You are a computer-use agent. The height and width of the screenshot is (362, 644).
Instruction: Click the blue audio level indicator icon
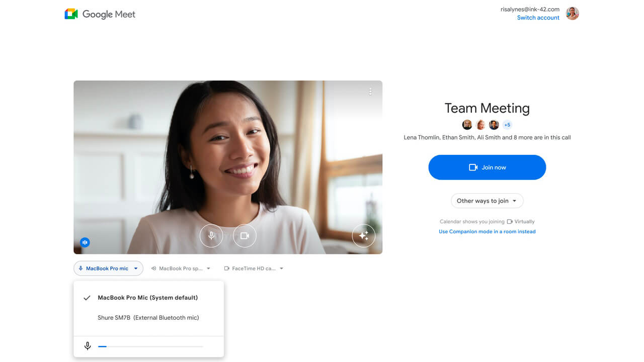click(85, 242)
